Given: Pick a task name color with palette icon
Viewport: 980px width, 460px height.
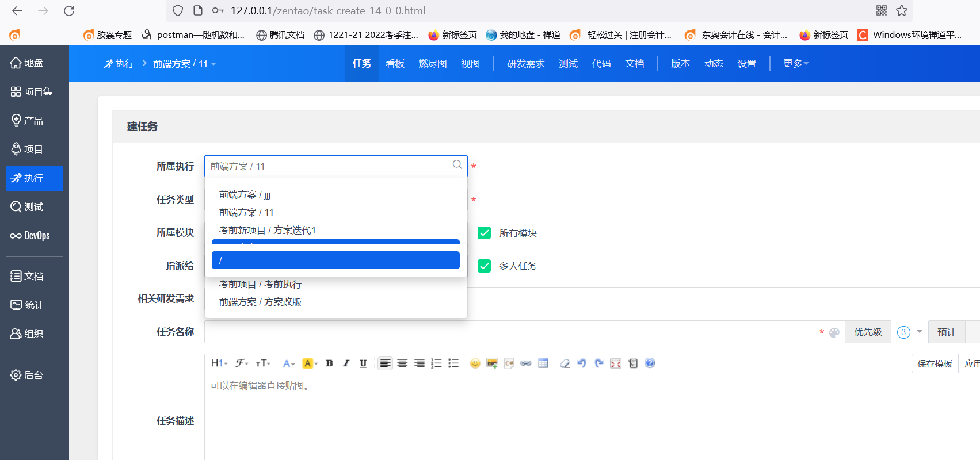Looking at the screenshot, I should pos(834,332).
